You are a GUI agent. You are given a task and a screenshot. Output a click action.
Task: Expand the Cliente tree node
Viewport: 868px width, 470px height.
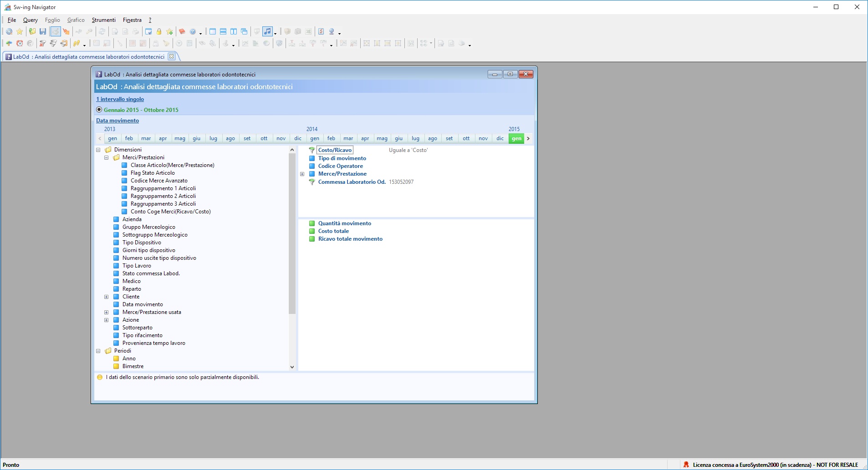click(107, 297)
